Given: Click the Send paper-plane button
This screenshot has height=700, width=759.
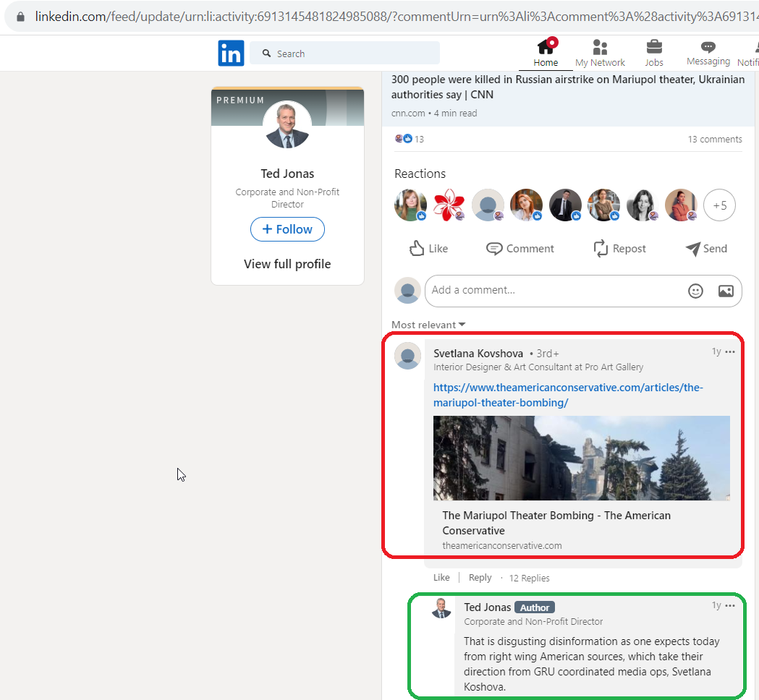Looking at the screenshot, I should (x=706, y=249).
